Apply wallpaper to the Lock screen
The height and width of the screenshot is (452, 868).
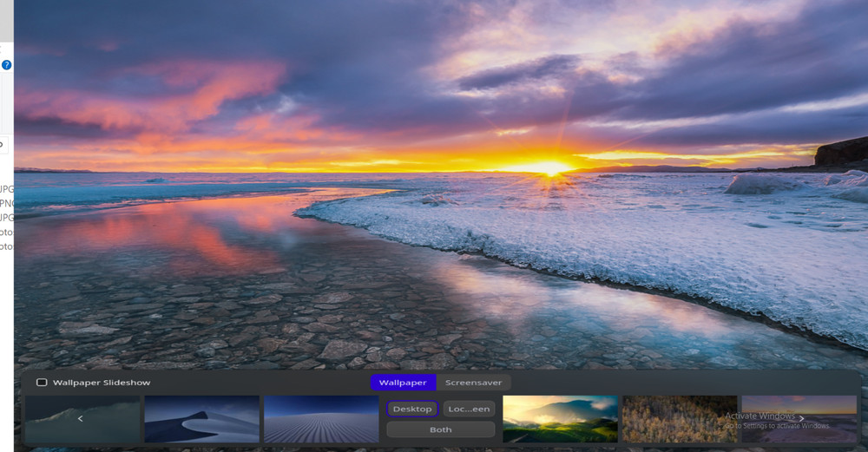[x=469, y=409]
